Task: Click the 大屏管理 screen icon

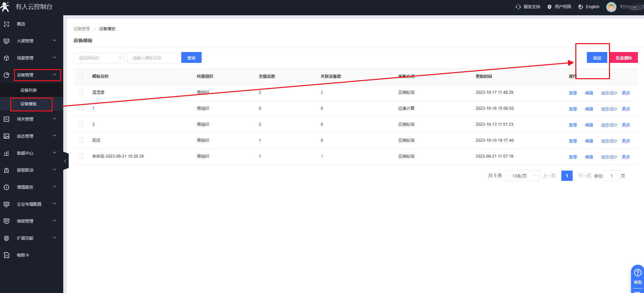Action: pos(6,41)
